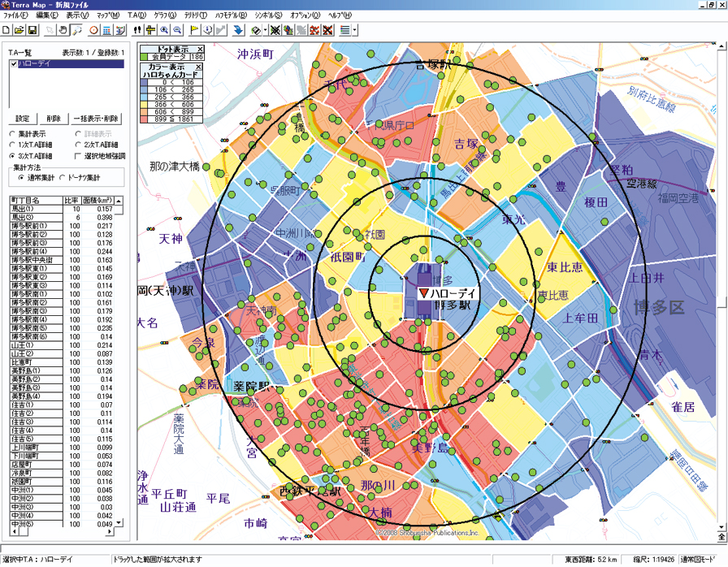Screen dimensions: 728x567
Task: Toggle the ハローデイ checkbox in T.A list
Action: click(14, 63)
